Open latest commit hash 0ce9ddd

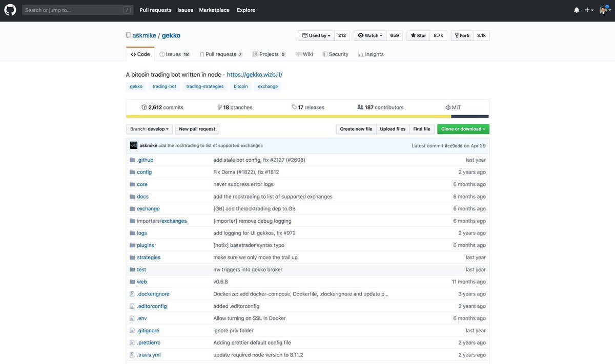[454, 146]
